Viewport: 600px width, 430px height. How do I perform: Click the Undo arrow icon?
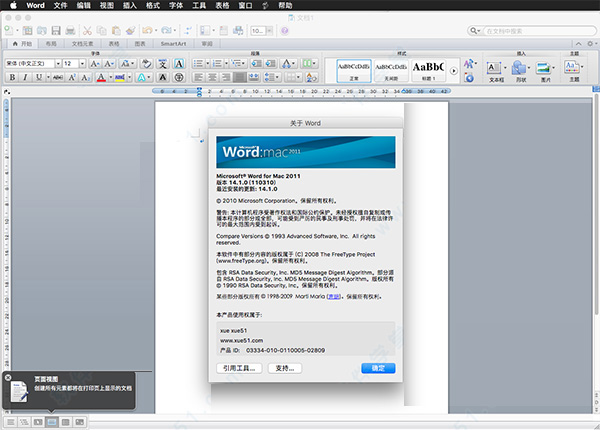(x=147, y=30)
